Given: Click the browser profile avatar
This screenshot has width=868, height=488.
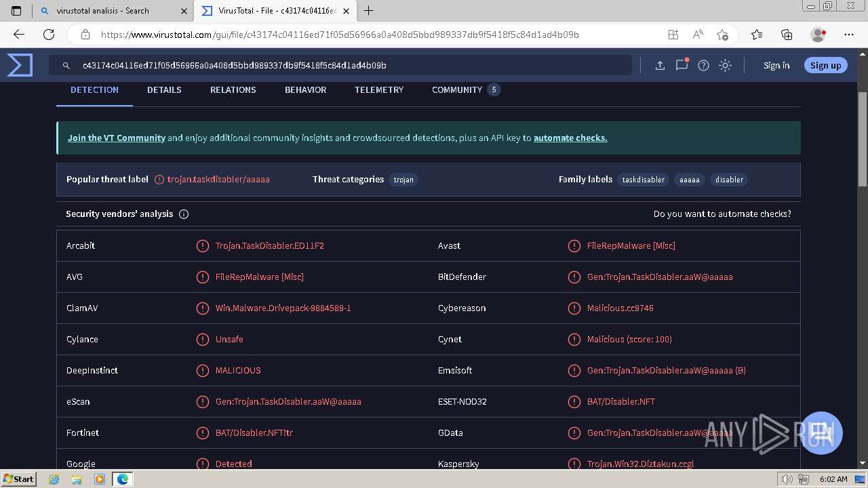Looking at the screenshot, I should pos(818,35).
